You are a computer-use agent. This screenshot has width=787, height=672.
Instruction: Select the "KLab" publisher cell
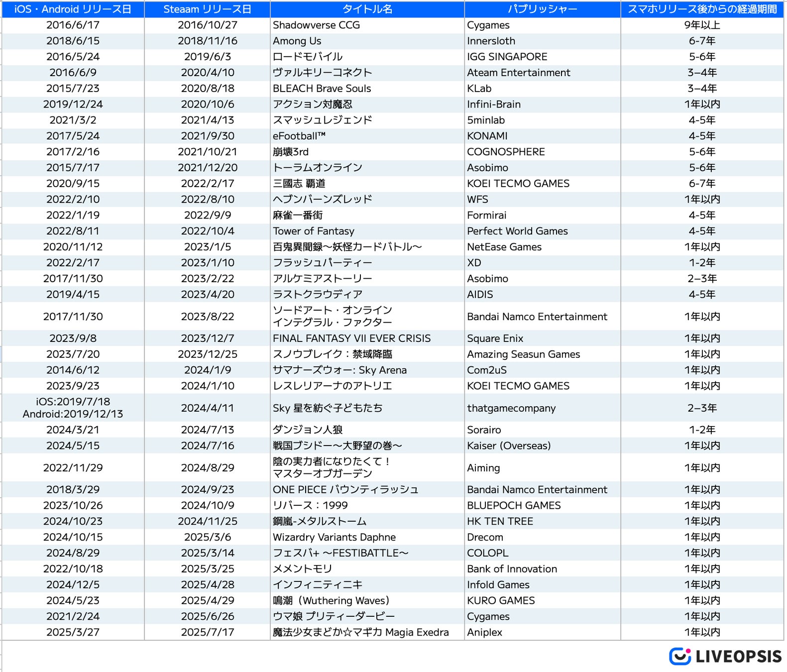543,89
